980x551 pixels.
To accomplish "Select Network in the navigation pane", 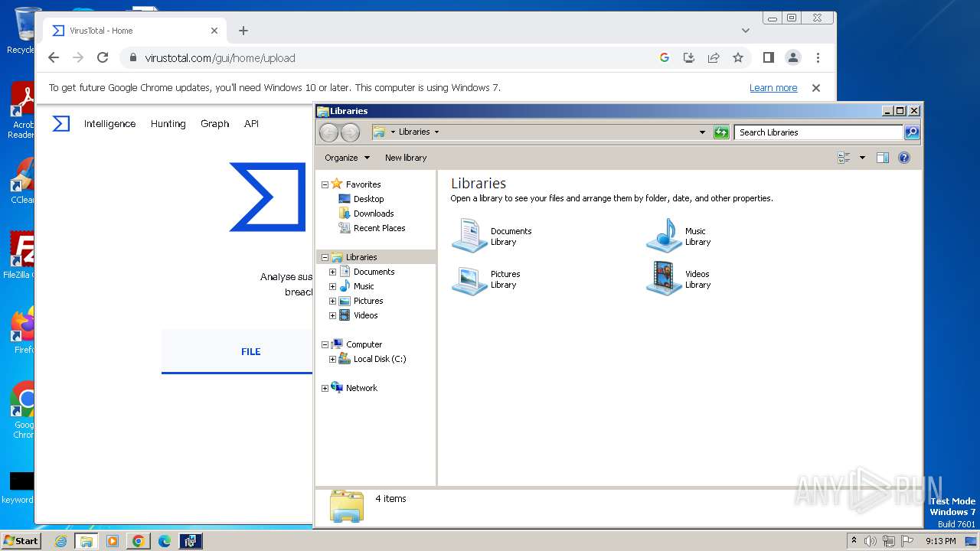I will coord(361,388).
